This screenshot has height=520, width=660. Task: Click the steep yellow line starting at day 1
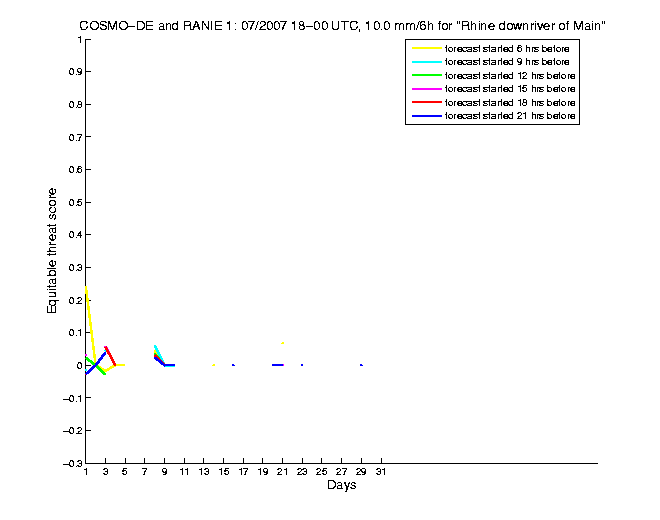[x=90, y=325]
